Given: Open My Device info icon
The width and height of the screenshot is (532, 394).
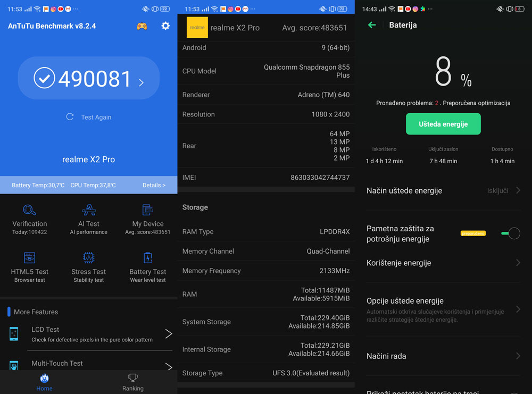Looking at the screenshot, I should [148, 210].
